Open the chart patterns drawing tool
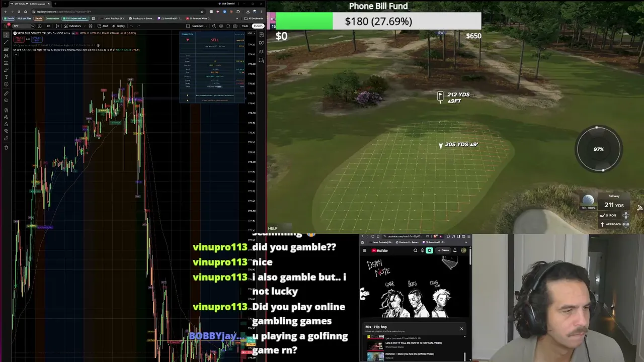 (x=6, y=56)
